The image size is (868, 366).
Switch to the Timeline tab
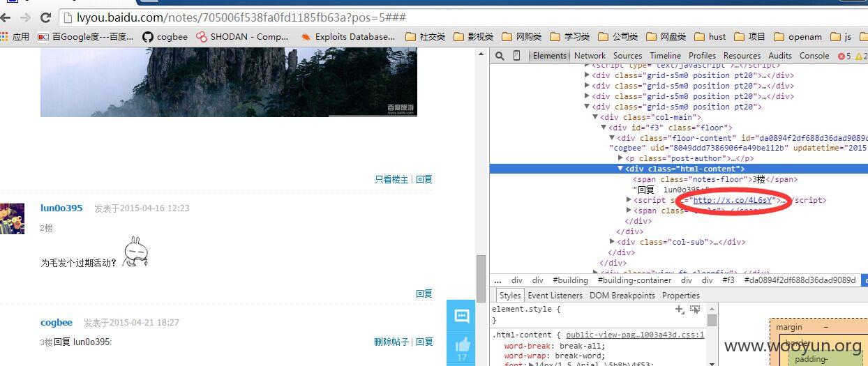click(x=665, y=56)
